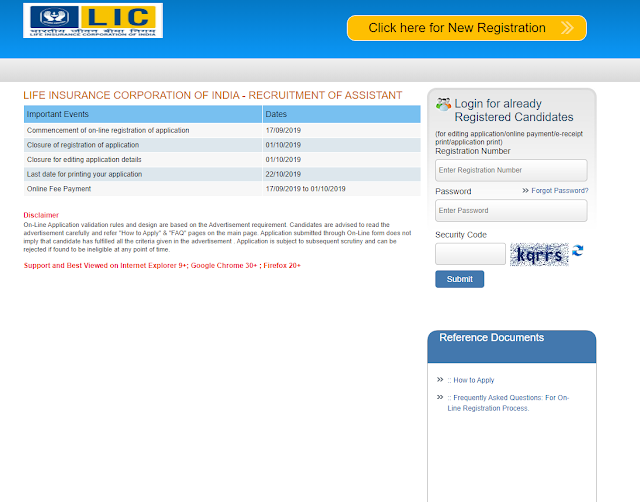The height and width of the screenshot is (502, 640).
Task: Focus the Security Code input box
Action: pos(470,254)
